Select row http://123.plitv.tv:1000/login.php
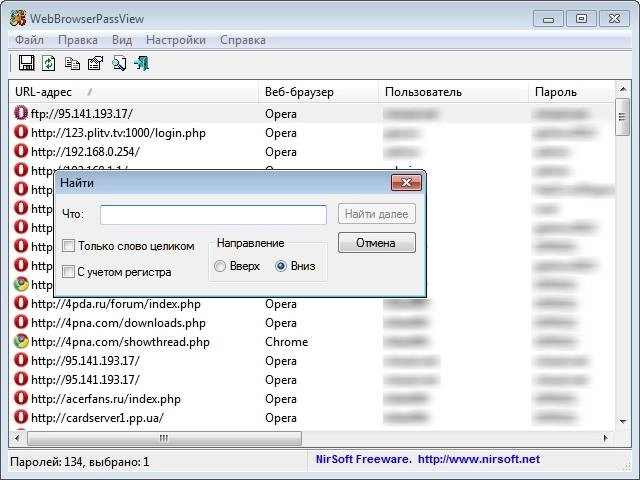Screen dimensions: 640x480 [x=312, y=132]
